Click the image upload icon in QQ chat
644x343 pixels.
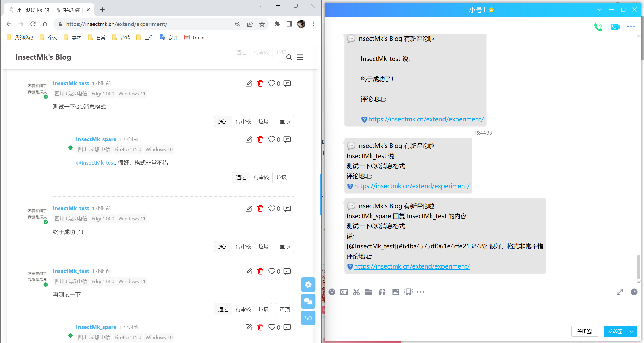[x=396, y=292]
